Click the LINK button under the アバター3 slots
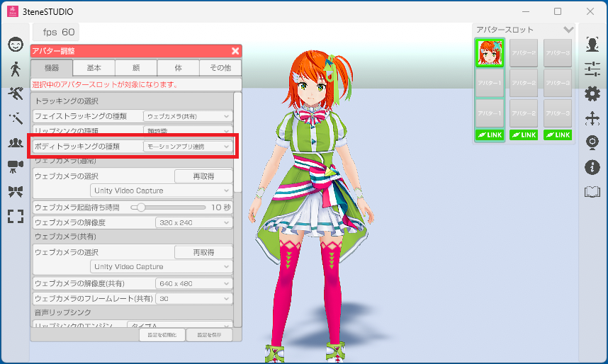This screenshot has width=608, height=364. [558, 135]
